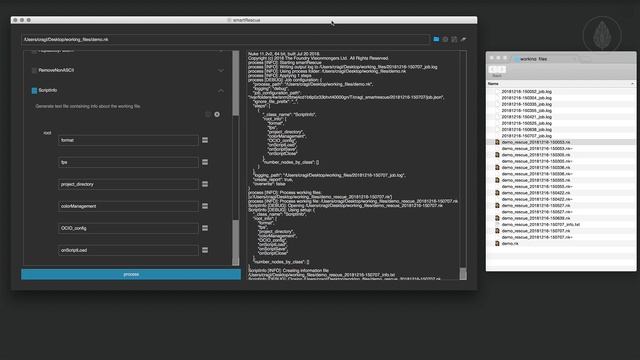Click into the fps text field
Viewport: 640px width, 360px height.
point(128,162)
